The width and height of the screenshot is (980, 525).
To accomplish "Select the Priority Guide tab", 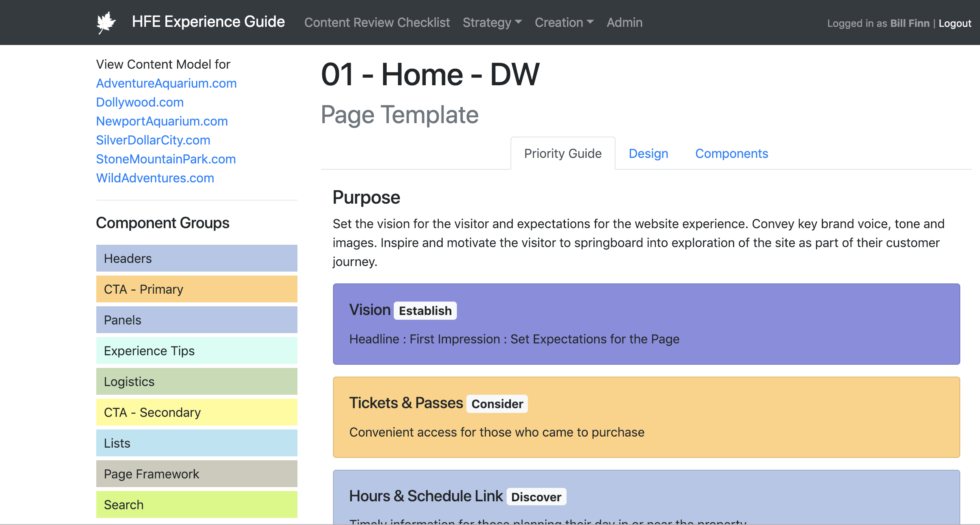I will pos(563,153).
